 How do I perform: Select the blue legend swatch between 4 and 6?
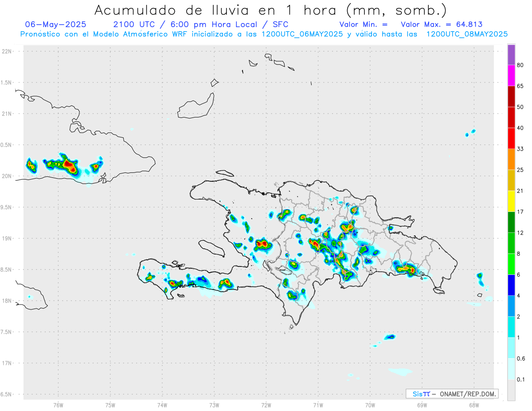point(511,285)
